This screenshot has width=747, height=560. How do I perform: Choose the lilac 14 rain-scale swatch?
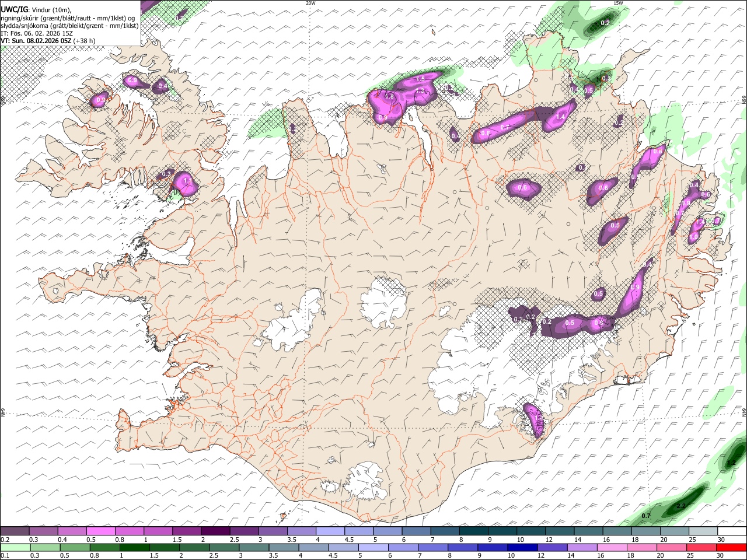(x=582, y=548)
